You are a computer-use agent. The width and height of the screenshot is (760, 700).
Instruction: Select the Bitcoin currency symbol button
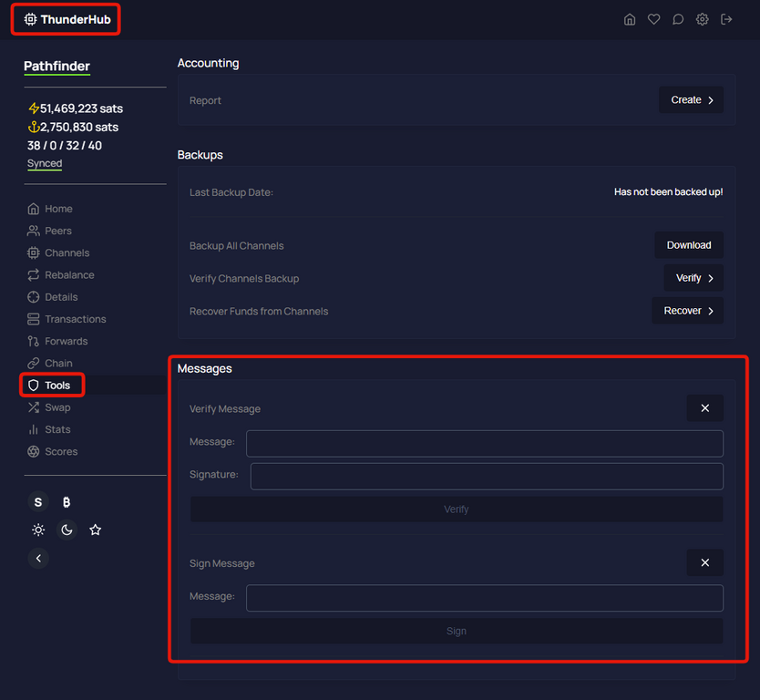67,502
